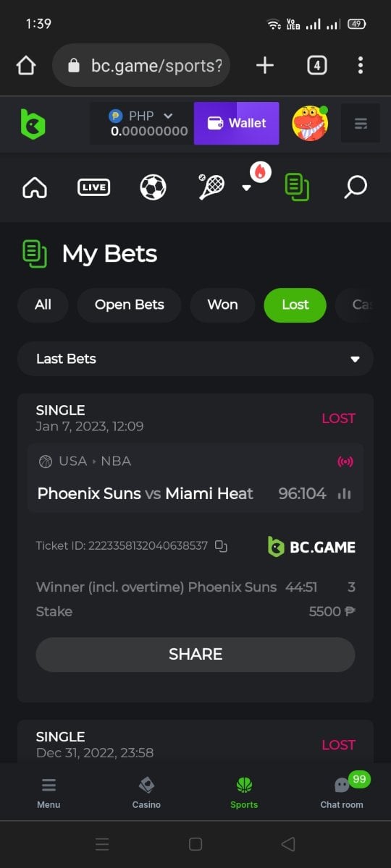Open Chat room from bottom bar
391x868 pixels.
coord(342,791)
